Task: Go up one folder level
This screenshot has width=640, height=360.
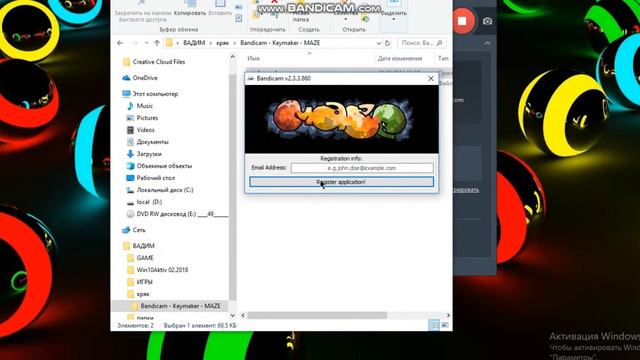Action: coord(157,43)
